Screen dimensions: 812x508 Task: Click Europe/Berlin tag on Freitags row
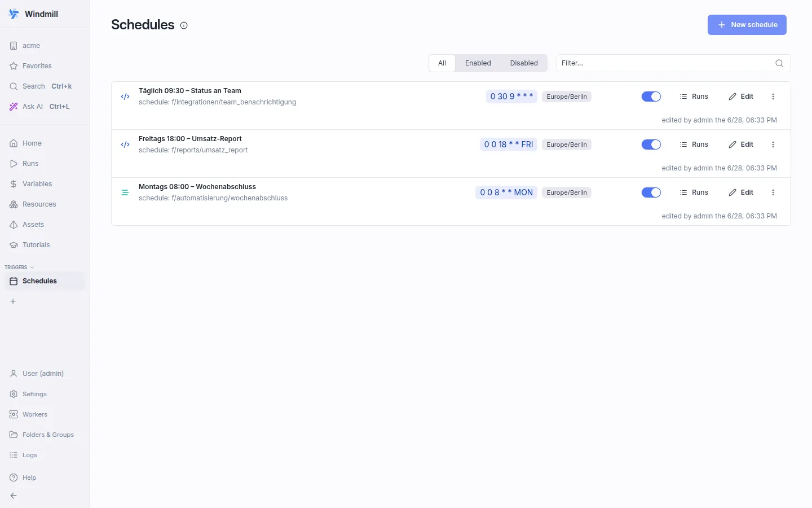tap(567, 144)
